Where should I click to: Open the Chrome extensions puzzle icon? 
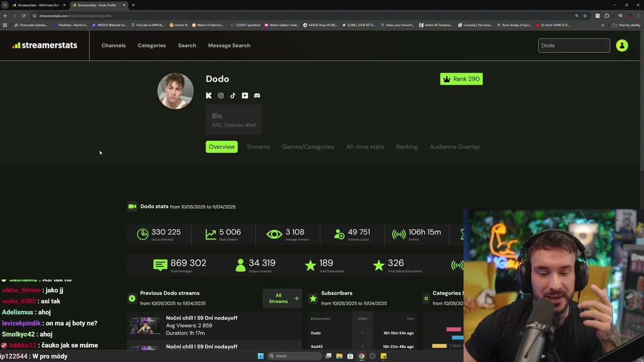point(607,16)
